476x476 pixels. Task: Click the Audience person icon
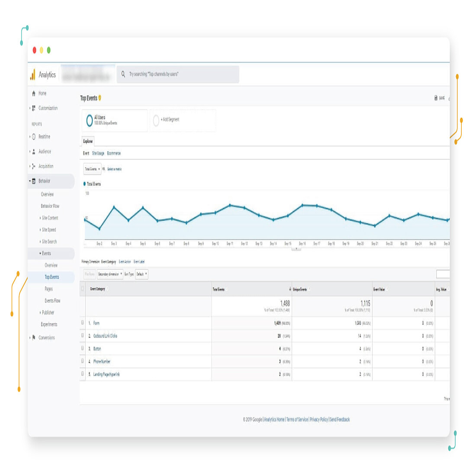[34, 151]
